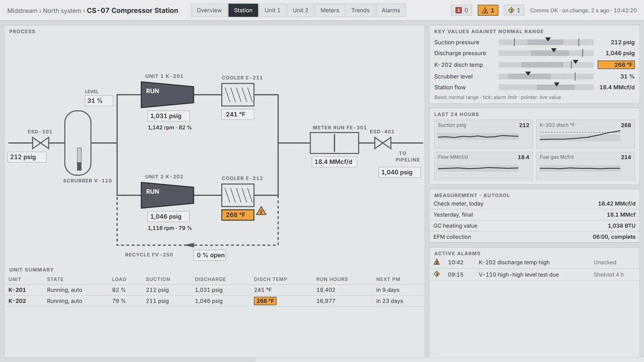Switch to the Overview tab

[209, 10]
